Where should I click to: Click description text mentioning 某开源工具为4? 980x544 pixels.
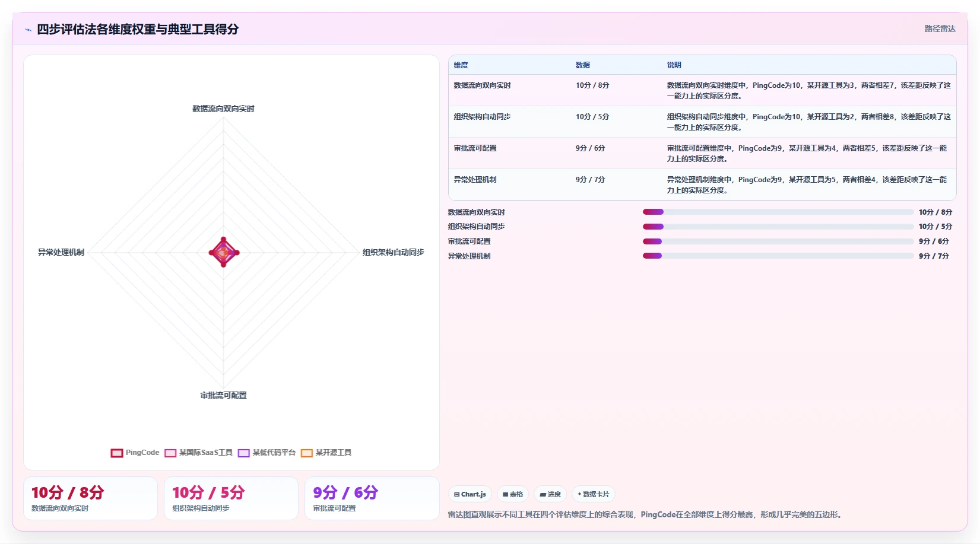pyautogui.click(x=807, y=154)
